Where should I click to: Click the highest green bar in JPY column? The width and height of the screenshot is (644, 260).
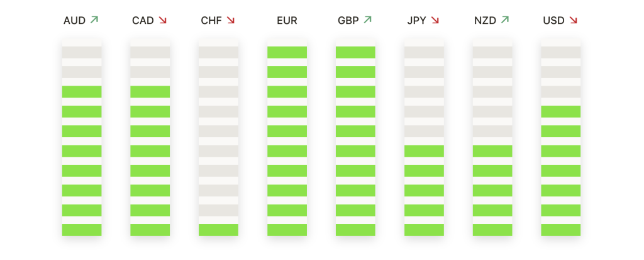point(424,151)
